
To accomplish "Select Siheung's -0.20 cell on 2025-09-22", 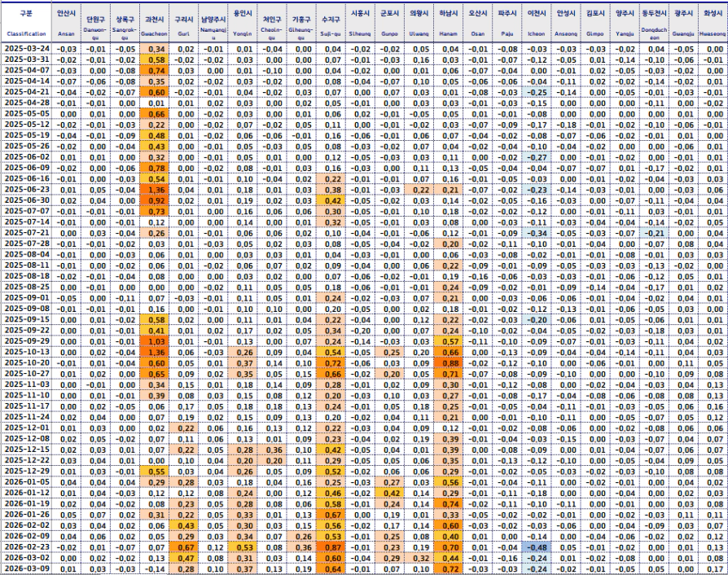I will pos(360,331).
